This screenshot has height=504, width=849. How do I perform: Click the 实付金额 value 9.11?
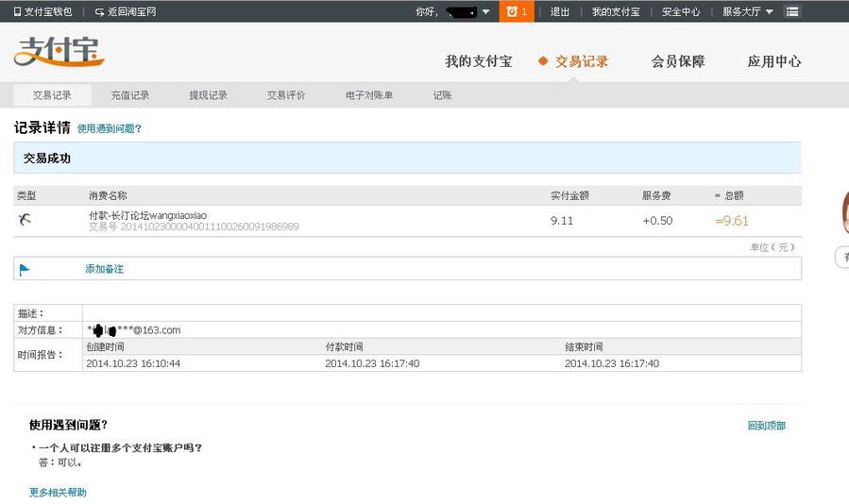coord(562,220)
